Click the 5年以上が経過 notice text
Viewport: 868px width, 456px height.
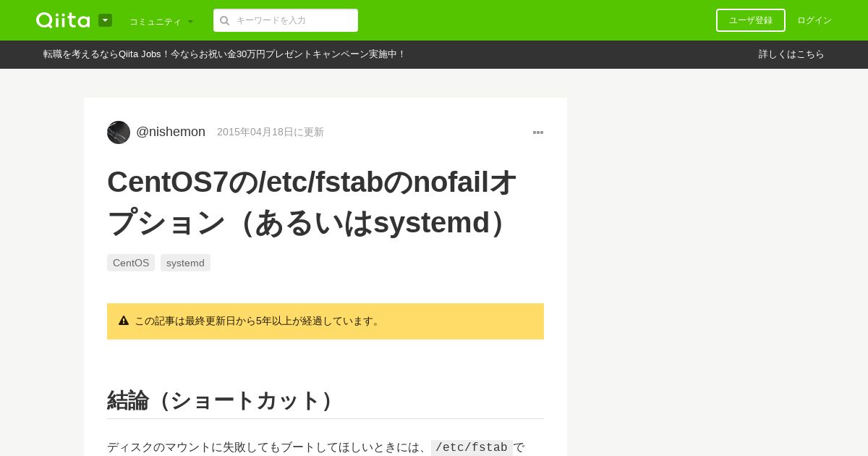click(258, 321)
